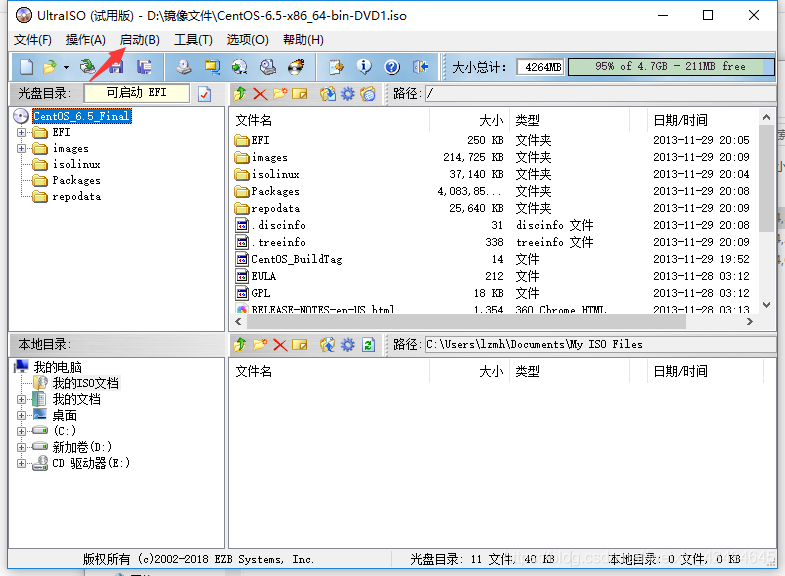Sort local file list by 日期/时间 column

[x=705, y=371]
